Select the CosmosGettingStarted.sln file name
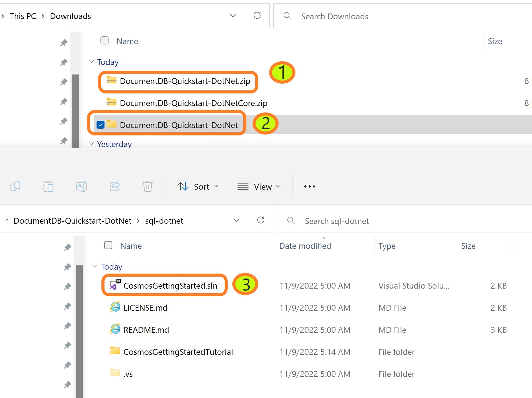Image resolution: width=532 pixels, height=398 pixels. click(170, 286)
